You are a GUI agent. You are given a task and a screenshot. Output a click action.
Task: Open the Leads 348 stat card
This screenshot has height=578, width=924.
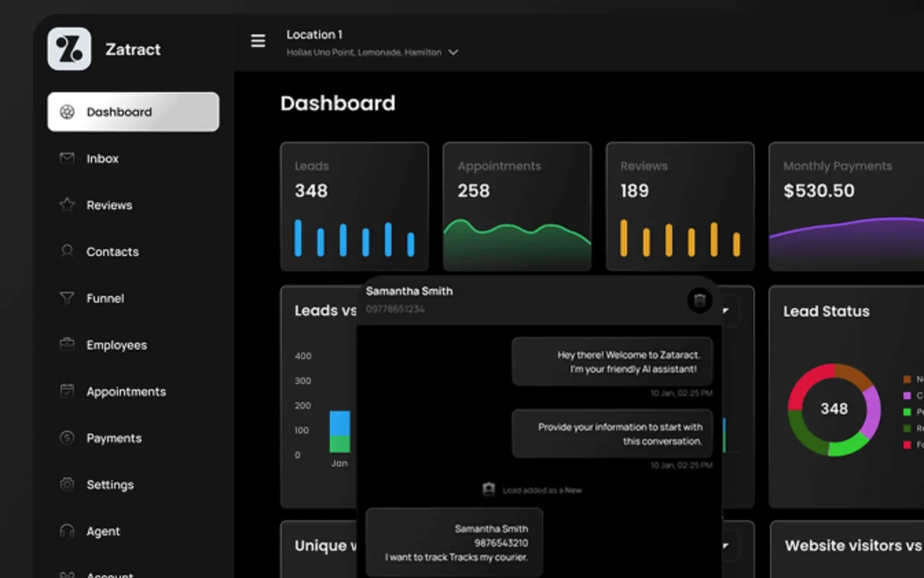click(x=354, y=206)
